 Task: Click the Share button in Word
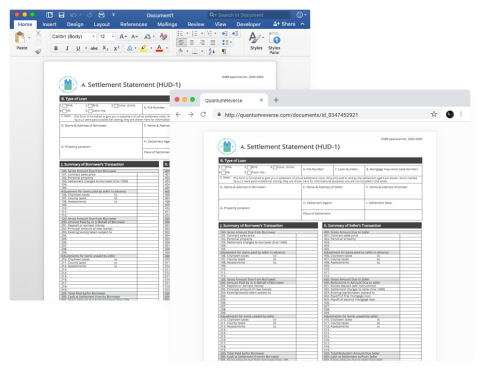click(284, 24)
